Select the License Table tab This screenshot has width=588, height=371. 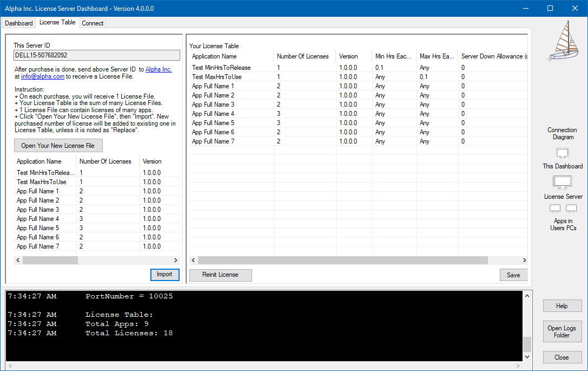tap(57, 23)
